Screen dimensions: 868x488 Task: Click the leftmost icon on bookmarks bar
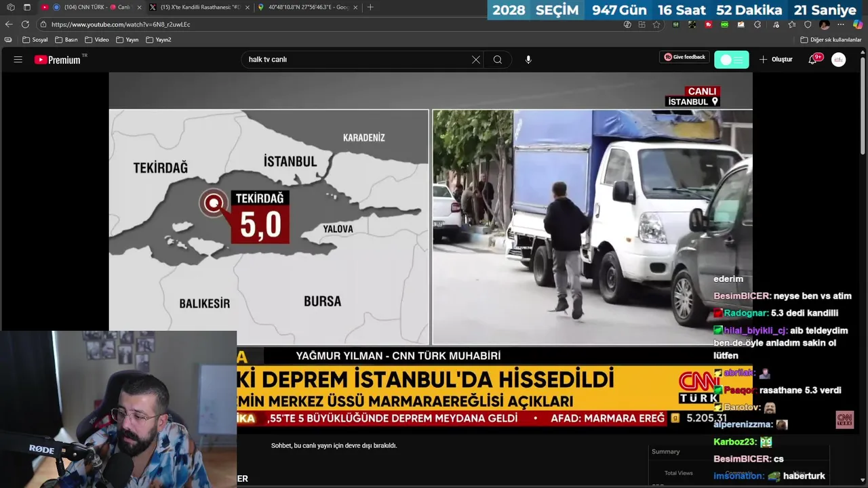(8, 40)
